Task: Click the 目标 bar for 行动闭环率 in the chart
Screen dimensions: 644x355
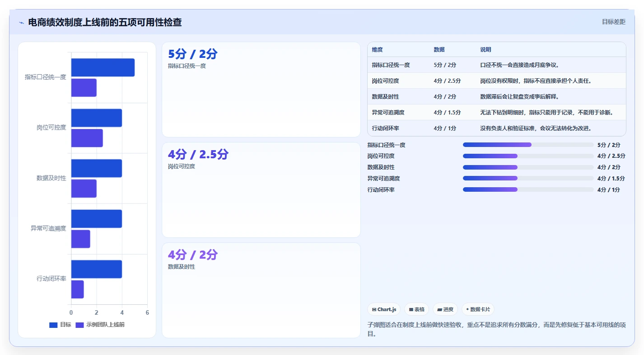Action: point(96,269)
